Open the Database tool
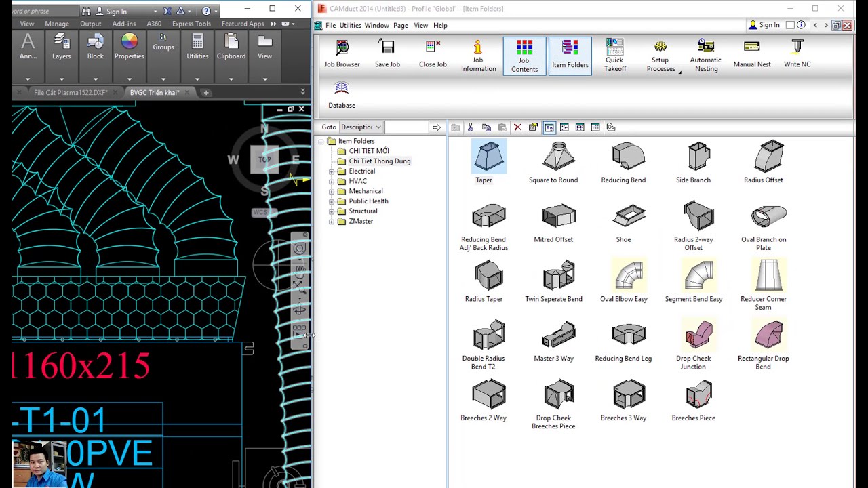This screenshot has width=868, height=488. pyautogui.click(x=342, y=96)
